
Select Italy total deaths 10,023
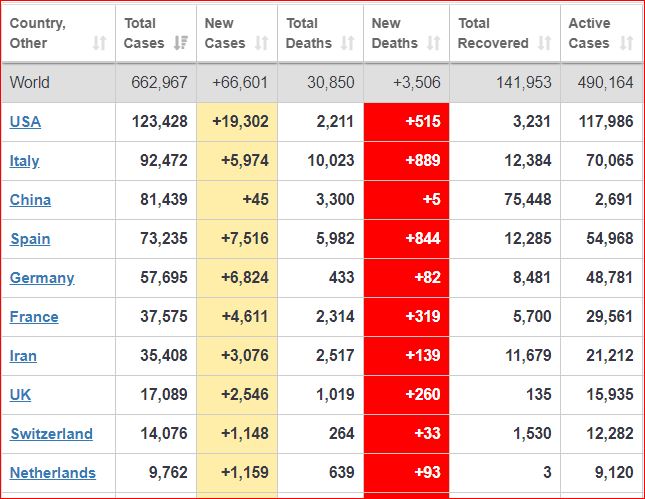pos(331,161)
